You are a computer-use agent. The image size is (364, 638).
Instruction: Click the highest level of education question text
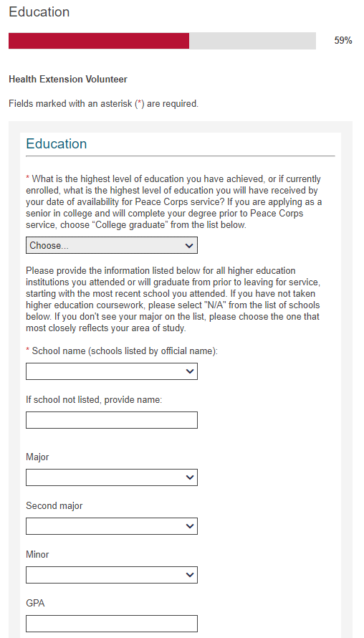pos(174,202)
